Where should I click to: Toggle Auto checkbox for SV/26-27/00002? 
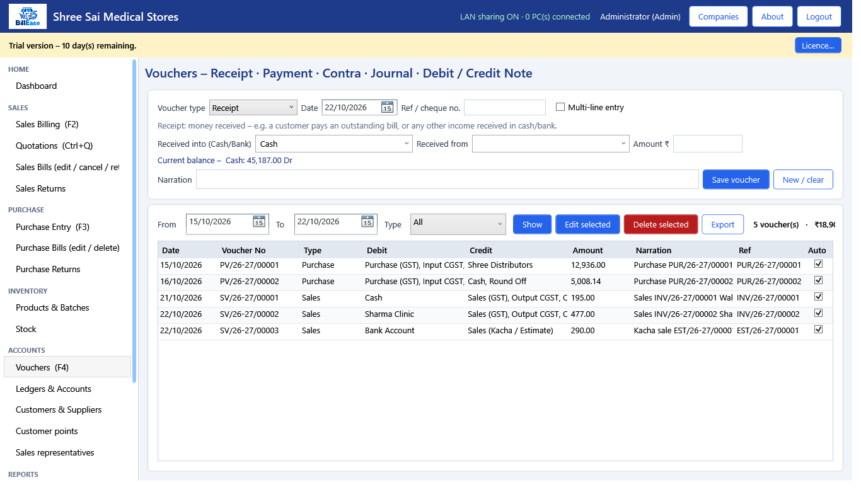tap(819, 313)
